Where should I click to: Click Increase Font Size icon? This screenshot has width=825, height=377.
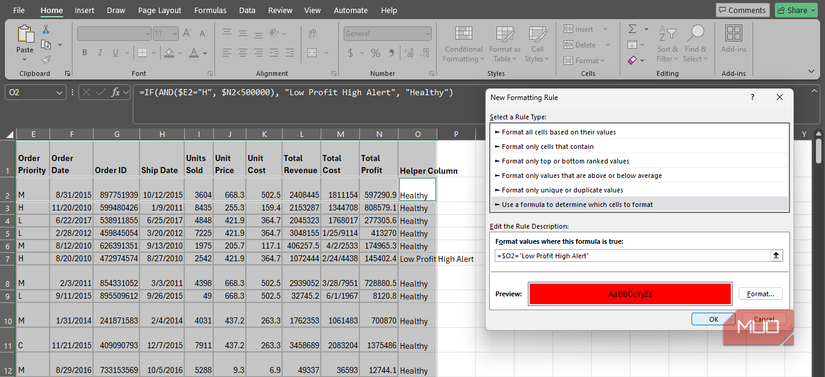click(x=187, y=34)
